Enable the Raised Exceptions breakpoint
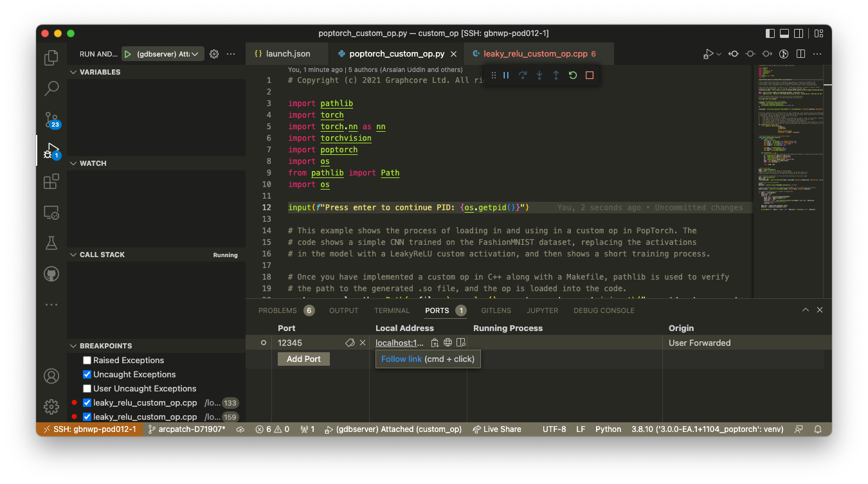868x484 pixels. [87, 360]
